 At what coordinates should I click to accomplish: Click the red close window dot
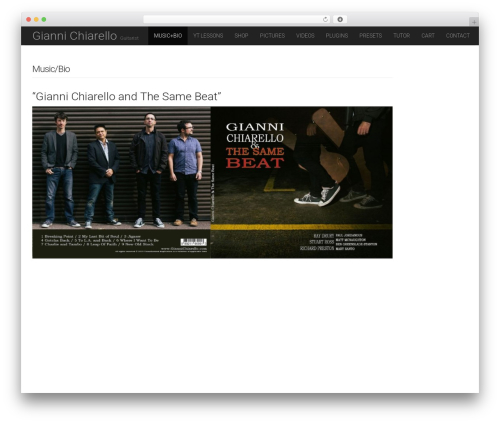tap(29, 19)
